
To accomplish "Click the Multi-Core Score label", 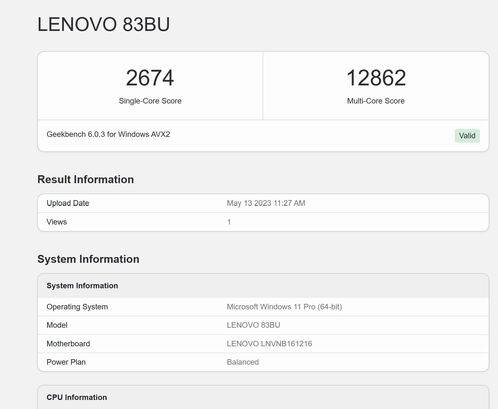I will click(x=376, y=101).
